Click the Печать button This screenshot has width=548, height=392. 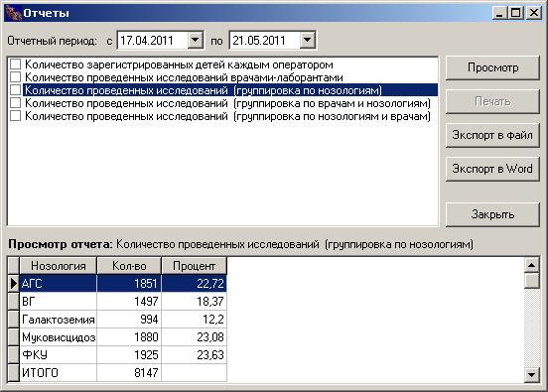point(492,101)
